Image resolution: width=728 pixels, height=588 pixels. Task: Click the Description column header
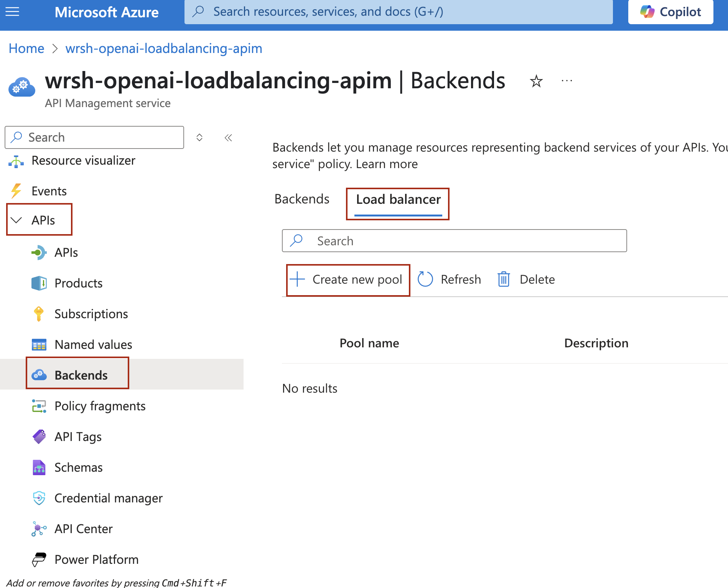pos(596,343)
